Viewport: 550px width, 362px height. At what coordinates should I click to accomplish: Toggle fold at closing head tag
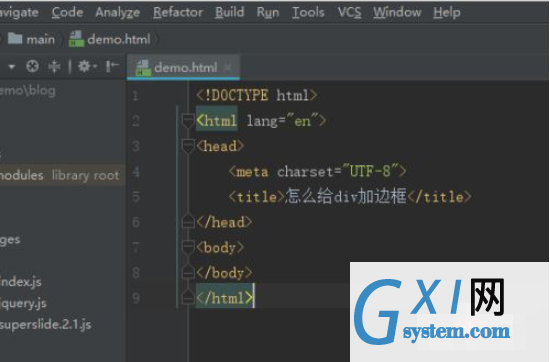pos(188,222)
